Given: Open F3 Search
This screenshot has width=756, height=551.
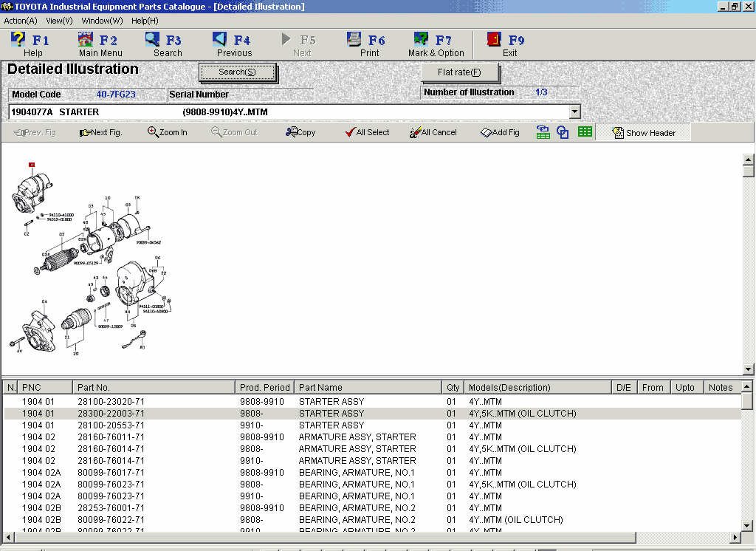Looking at the screenshot, I should pos(165,44).
